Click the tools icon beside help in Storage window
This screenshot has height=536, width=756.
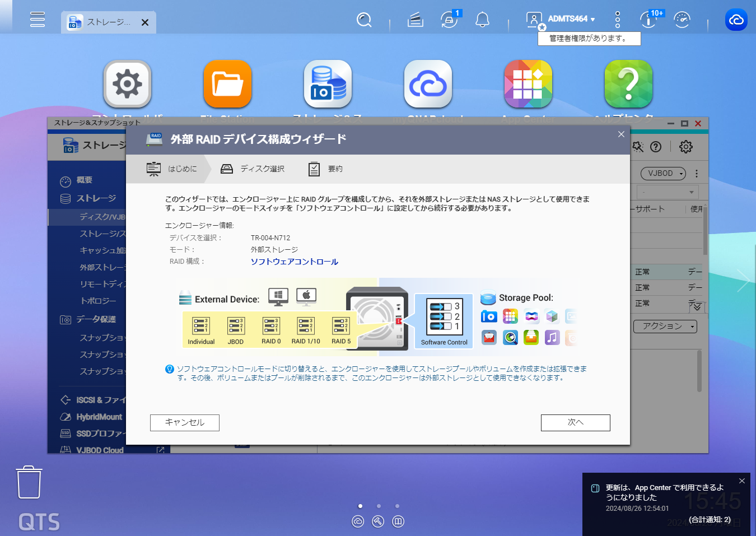638,147
